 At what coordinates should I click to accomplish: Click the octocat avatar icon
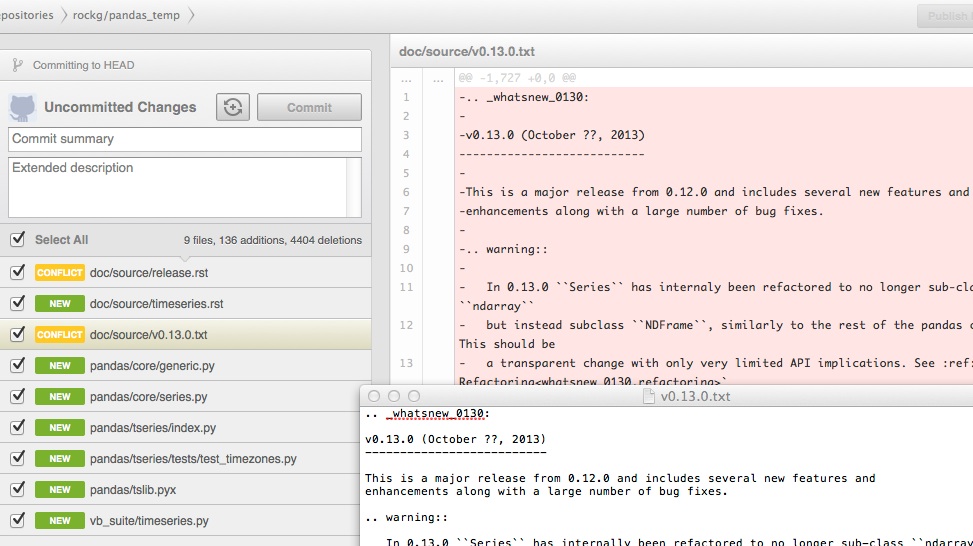point(22,107)
